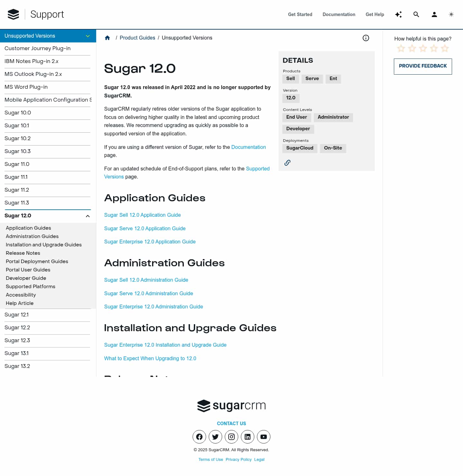Click the Provide Feedback button
The width and height of the screenshot is (463, 476).
tap(423, 66)
